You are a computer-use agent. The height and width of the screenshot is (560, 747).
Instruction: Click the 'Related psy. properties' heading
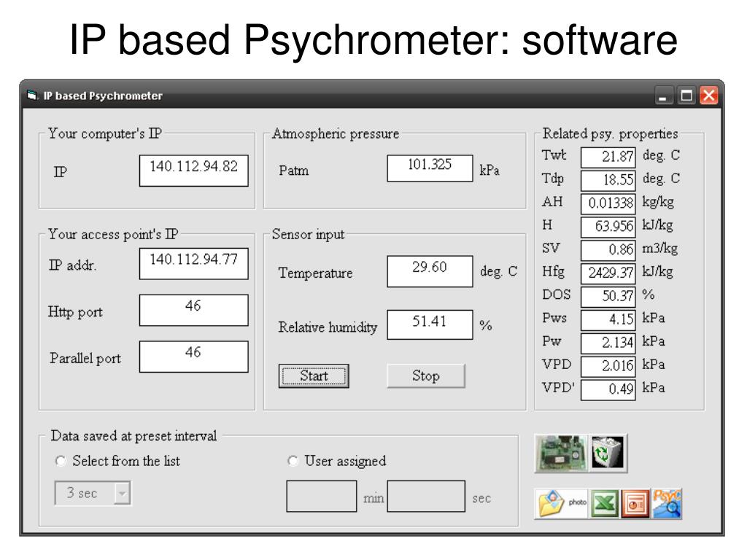click(x=611, y=134)
